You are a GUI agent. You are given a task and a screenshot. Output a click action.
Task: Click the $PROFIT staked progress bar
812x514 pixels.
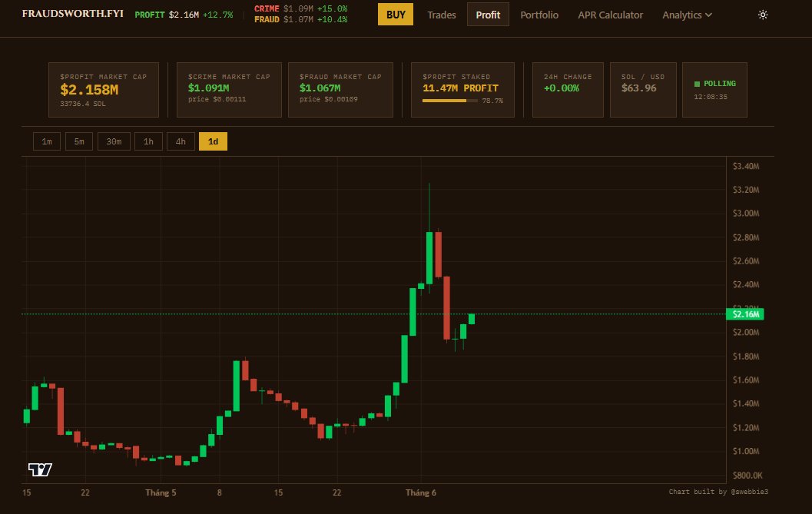tap(450, 101)
